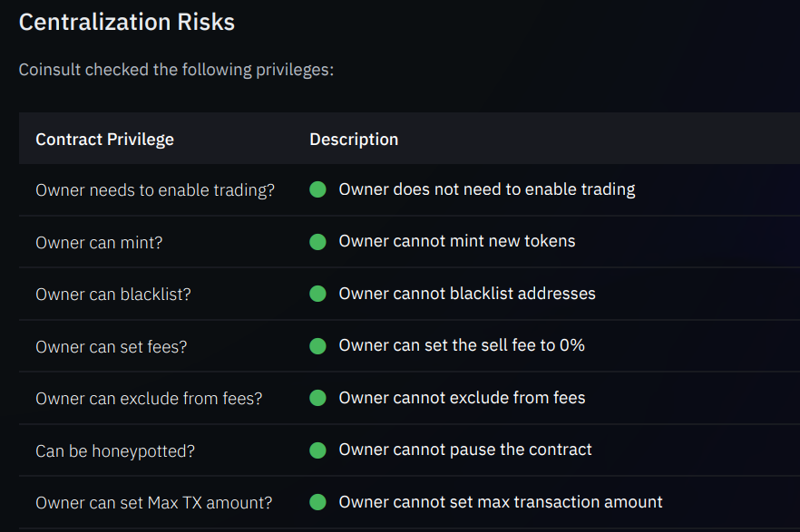Click green dot beside blacklist addresses status
This screenshot has width=800, height=532.
(x=317, y=294)
